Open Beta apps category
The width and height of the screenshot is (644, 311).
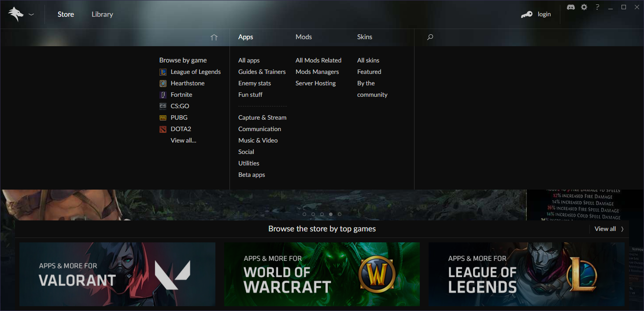click(252, 175)
